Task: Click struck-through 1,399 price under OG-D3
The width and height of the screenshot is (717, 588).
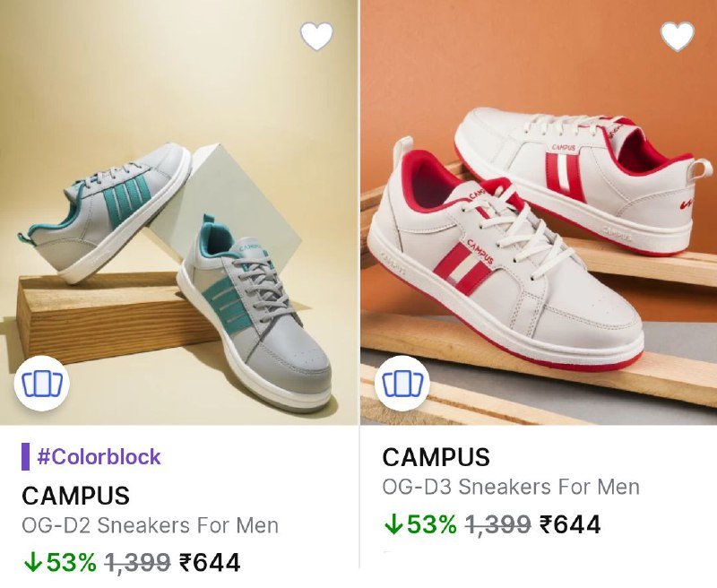Action: coord(498,524)
